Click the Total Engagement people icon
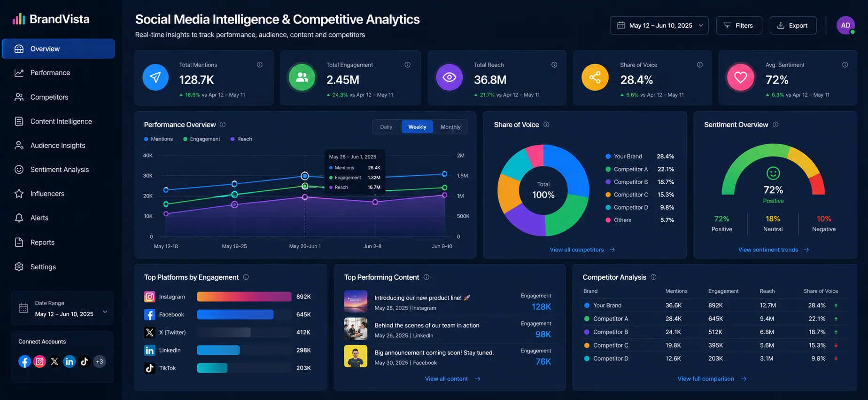 click(x=302, y=77)
